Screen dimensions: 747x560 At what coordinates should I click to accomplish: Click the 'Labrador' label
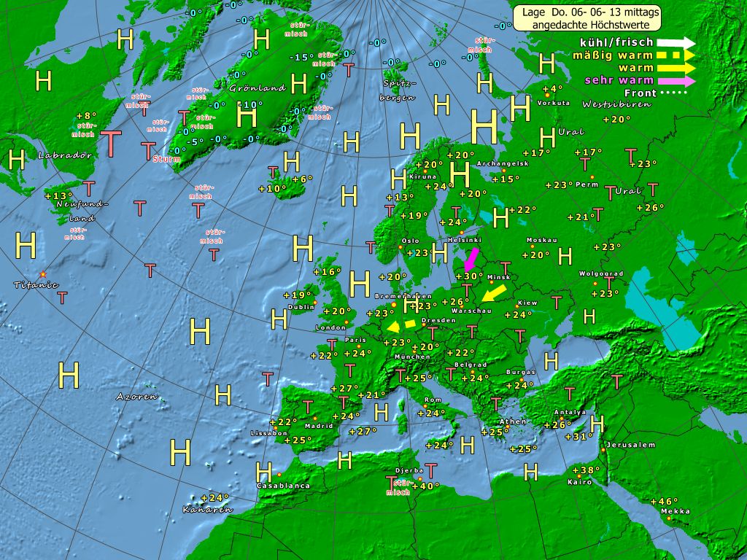click(65, 155)
